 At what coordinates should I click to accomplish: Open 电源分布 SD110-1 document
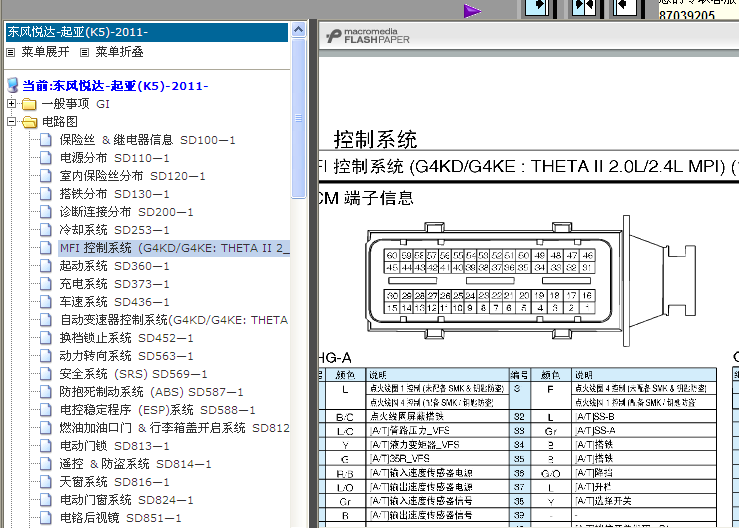[114, 158]
